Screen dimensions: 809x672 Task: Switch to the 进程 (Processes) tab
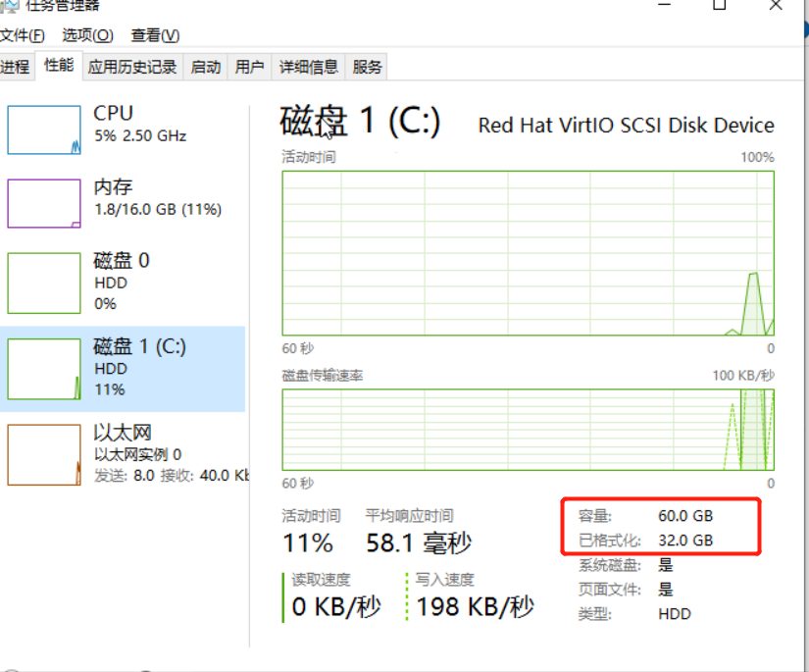pyautogui.click(x=15, y=67)
